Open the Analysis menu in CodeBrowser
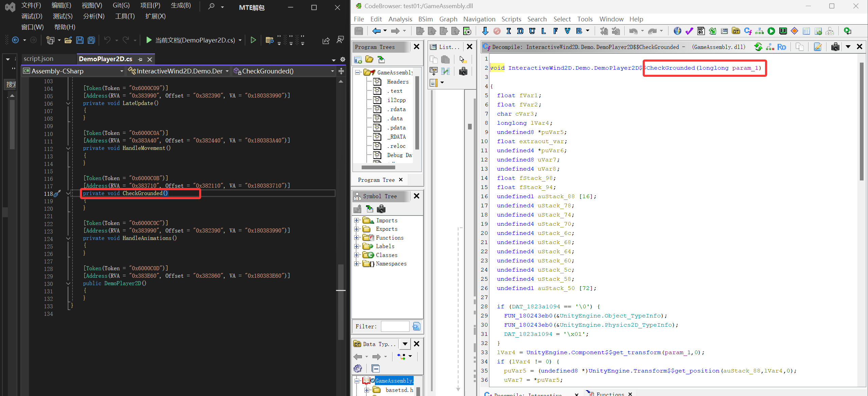868x396 pixels. [400, 19]
